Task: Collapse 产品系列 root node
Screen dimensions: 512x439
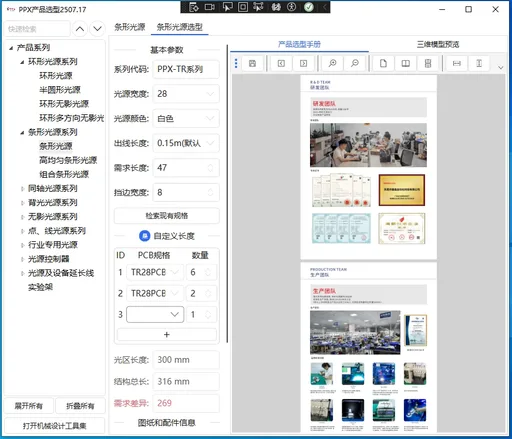Action: [x=11, y=48]
